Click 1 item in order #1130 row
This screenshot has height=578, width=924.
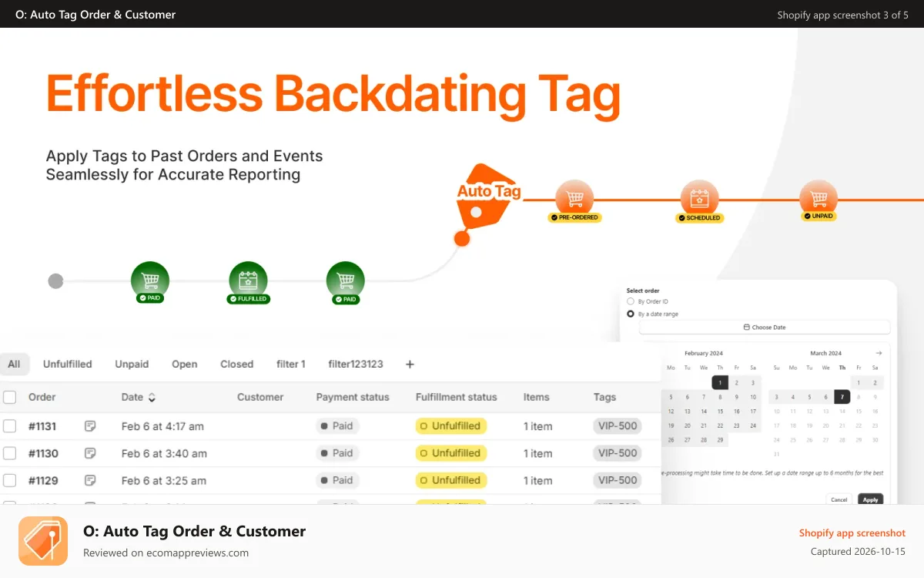538,453
